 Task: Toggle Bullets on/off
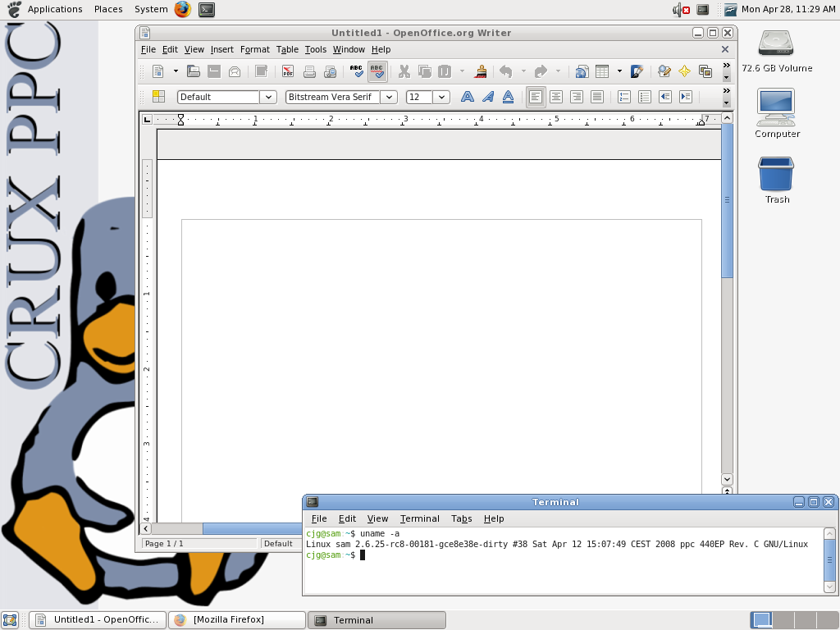pyautogui.click(x=645, y=97)
